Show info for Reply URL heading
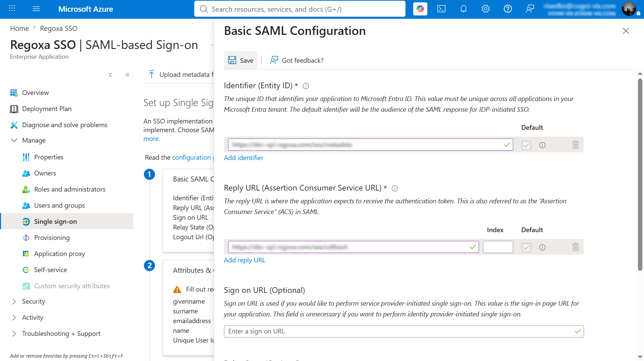The height and width of the screenshot is (361, 644). tap(395, 189)
